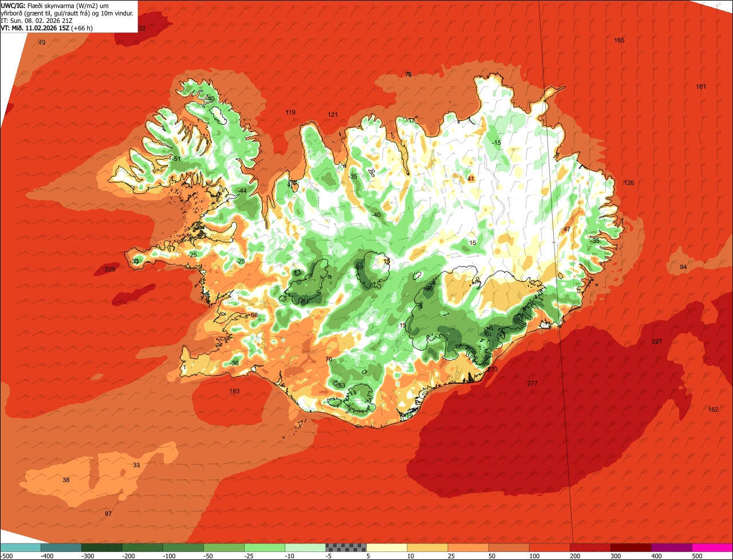Click the purple legend swatch between 400 and 500
This screenshot has height=560, width=733.
(672, 547)
